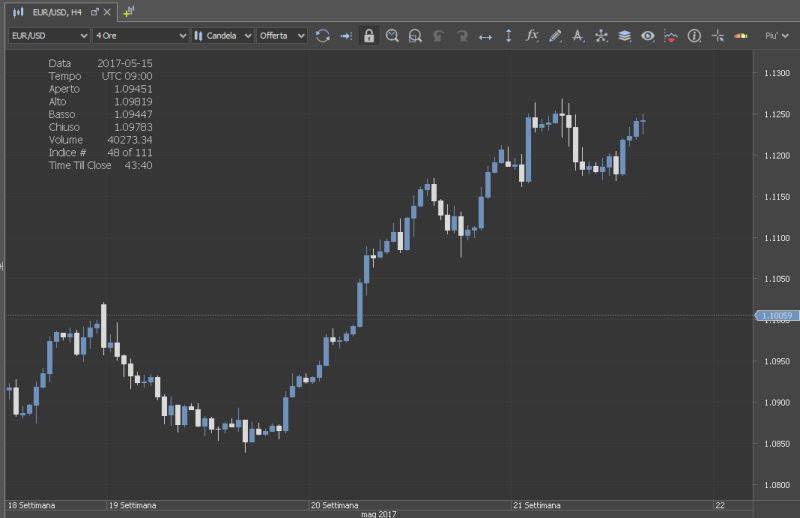Click the vertical double-arrow scale icon

[x=508, y=36]
